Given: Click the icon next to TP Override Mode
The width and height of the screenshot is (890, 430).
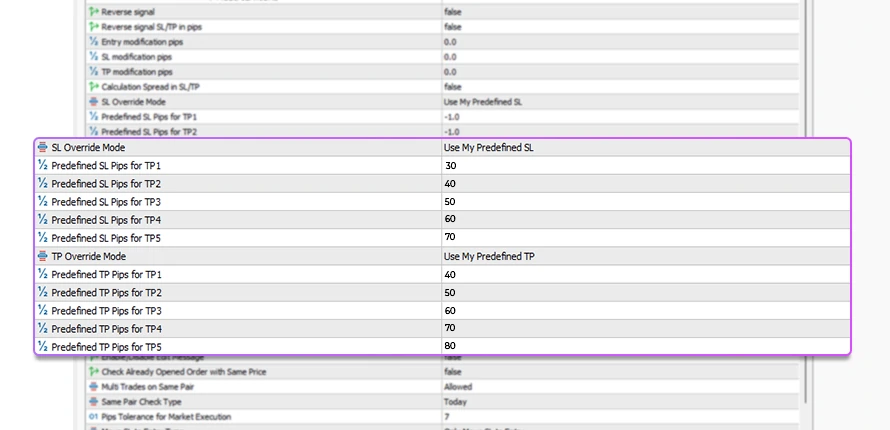Looking at the screenshot, I should click(x=42, y=256).
